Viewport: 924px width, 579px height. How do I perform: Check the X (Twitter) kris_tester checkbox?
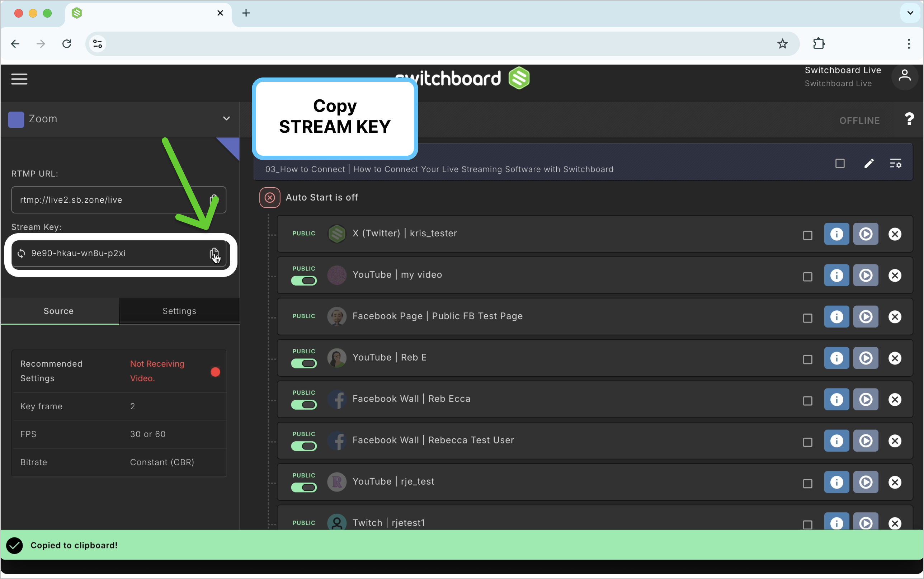point(807,235)
